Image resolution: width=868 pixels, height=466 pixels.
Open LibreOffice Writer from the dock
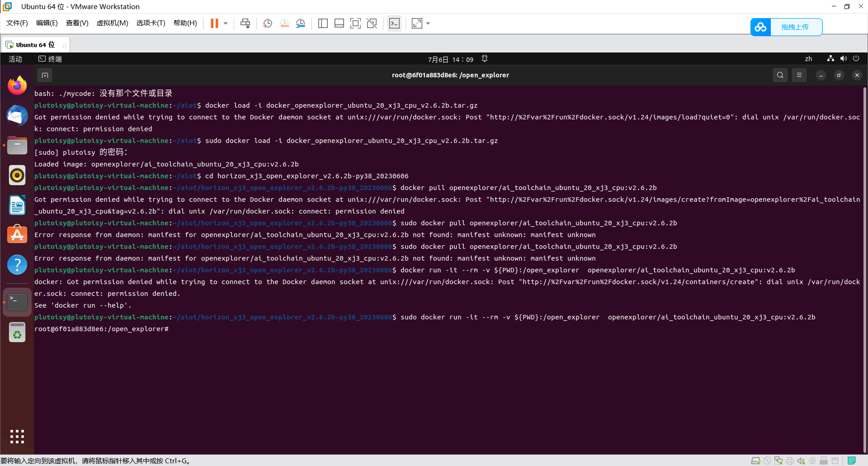tap(17, 205)
